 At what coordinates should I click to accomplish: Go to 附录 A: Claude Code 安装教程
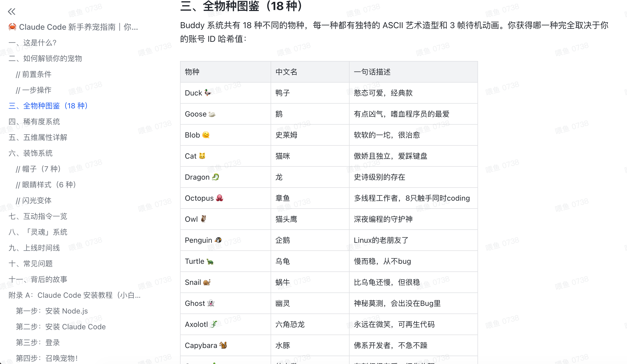[x=74, y=295]
